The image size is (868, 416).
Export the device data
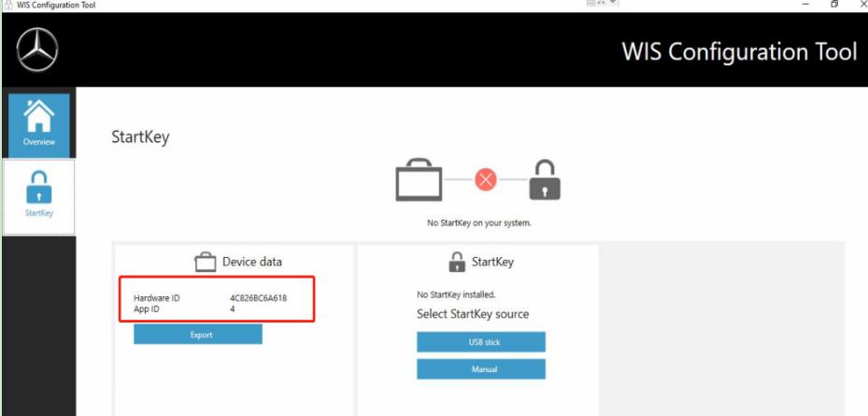pyautogui.click(x=198, y=335)
